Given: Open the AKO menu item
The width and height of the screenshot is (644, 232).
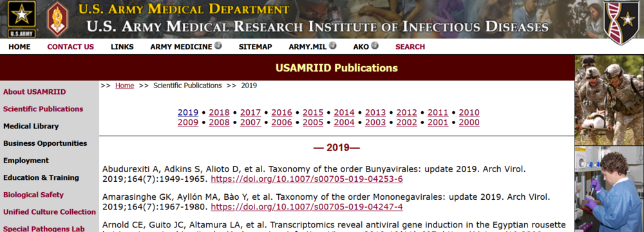Looking at the screenshot, I should point(361,47).
